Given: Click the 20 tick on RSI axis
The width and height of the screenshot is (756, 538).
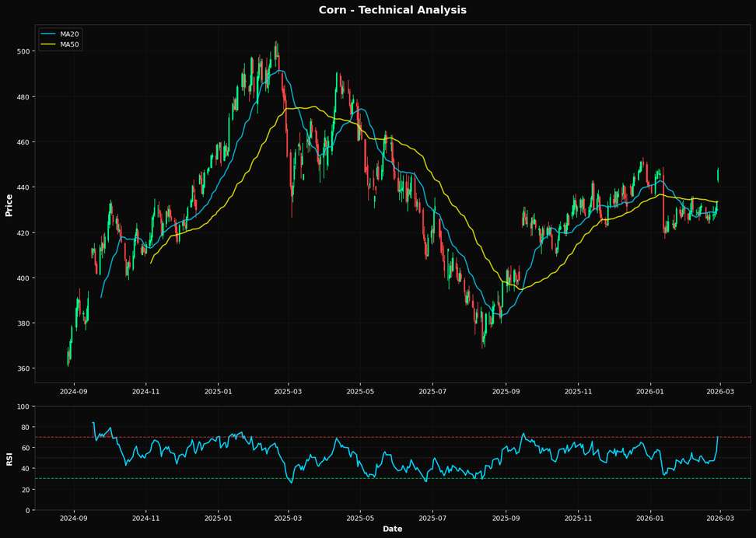Looking at the screenshot, I should 26,489.
